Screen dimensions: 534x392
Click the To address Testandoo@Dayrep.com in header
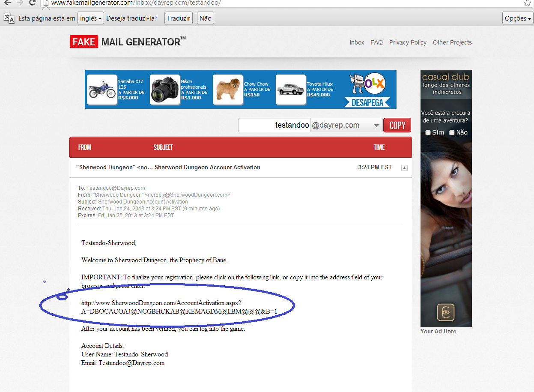[116, 188]
